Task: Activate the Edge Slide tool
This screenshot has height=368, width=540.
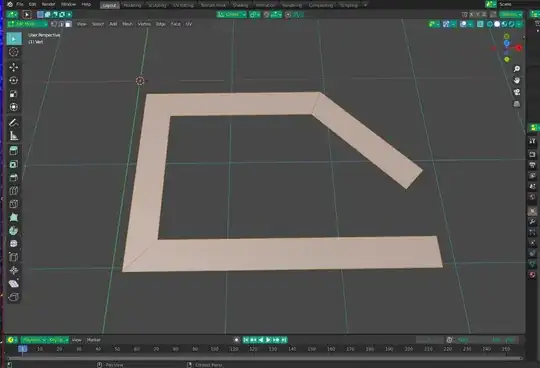Action: coord(14,257)
